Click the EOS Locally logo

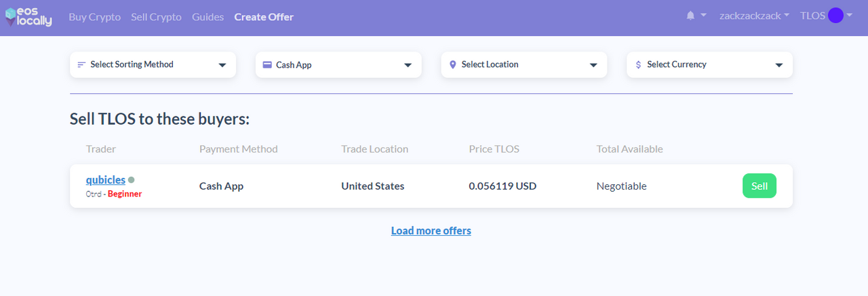point(28,16)
